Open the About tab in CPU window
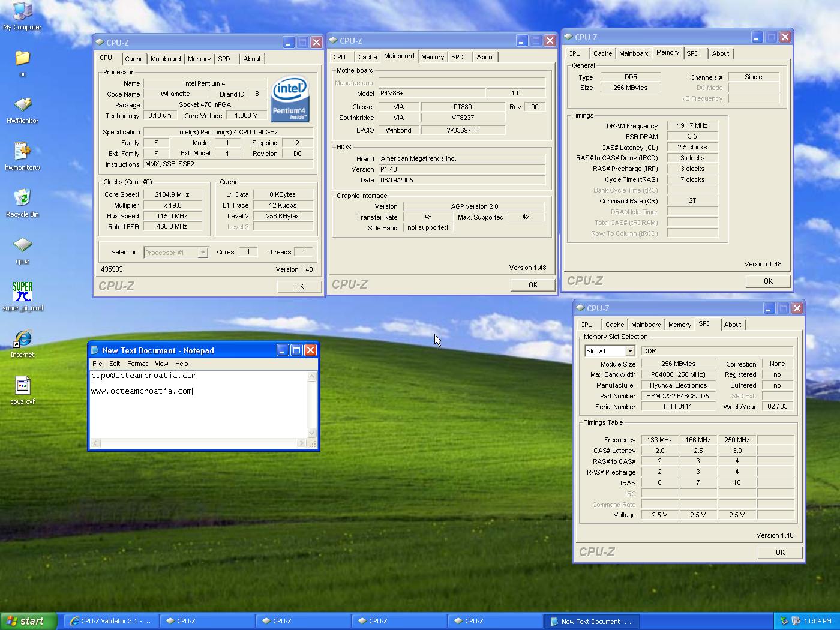Image resolution: width=840 pixels, height=630 pixels. tap(252, 59)
